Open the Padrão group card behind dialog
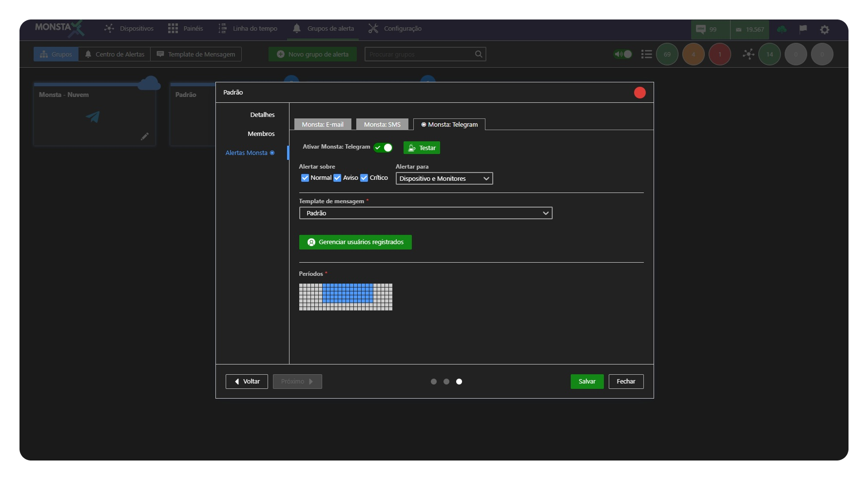Screen dimensions: 868x480 [x=193, y=115]
